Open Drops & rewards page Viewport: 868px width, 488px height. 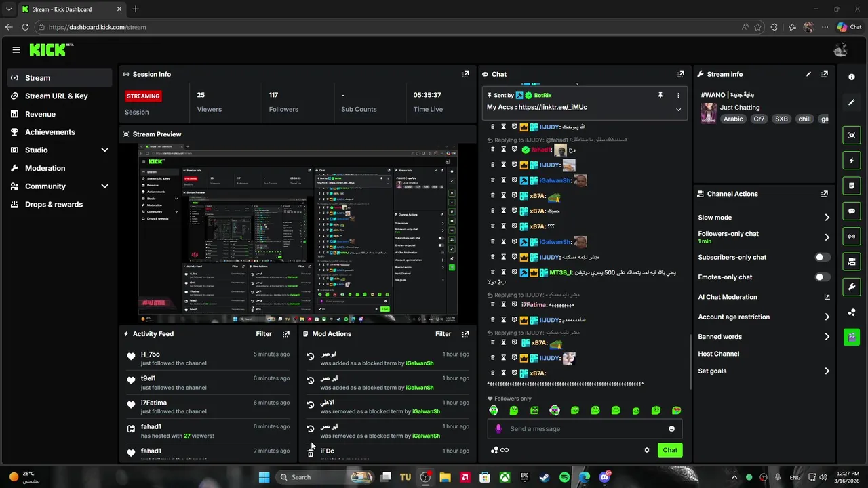click(x=60, y=205)
